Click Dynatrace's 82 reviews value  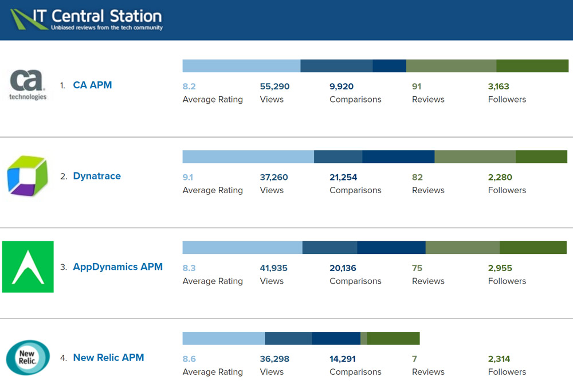417,178
